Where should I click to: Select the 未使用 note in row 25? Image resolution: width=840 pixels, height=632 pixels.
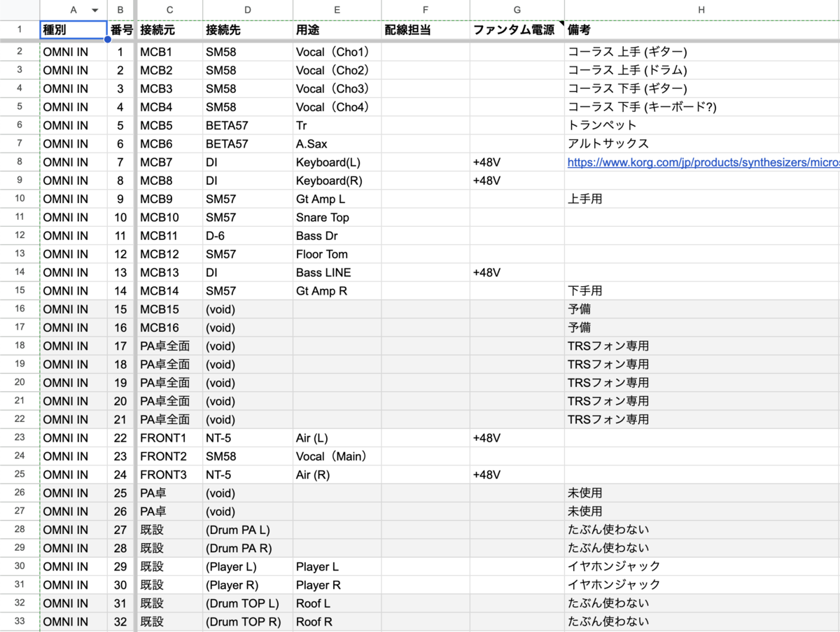pyautogui.click(x=702, y=493)
